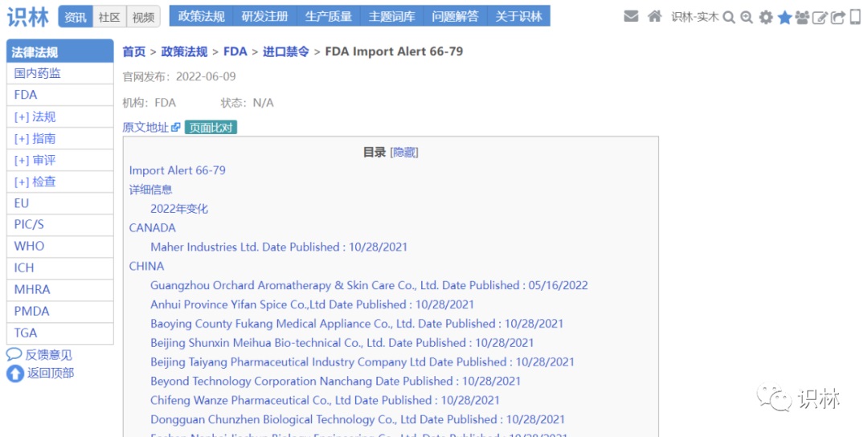868x437 pixels.
Task: Open settings gear icon
Action: [766, 18]
